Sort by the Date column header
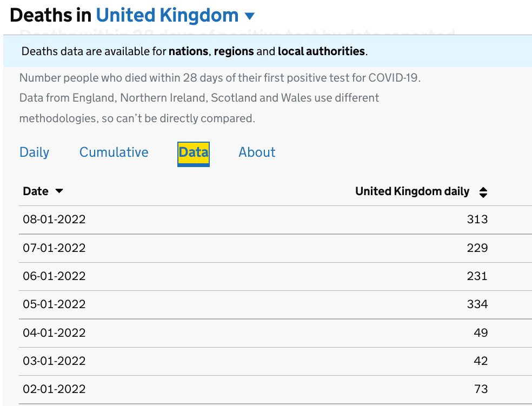 pos(36,191)
